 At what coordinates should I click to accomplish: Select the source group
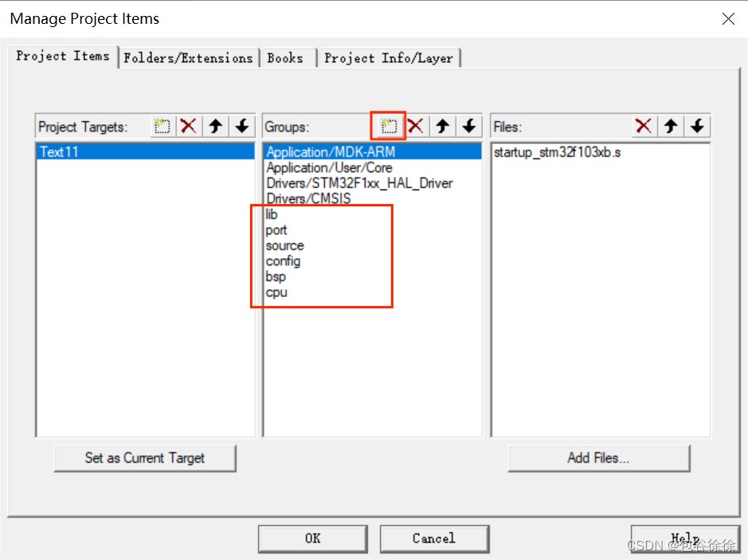[372, 245]
